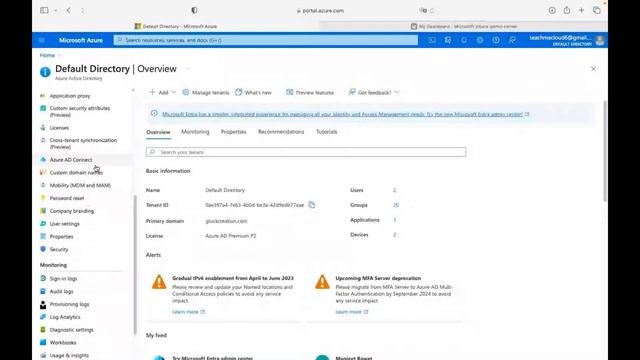The height and width of the screenshot is (360, 640).
Task: Open Cloud Shell from the top bar
Action: [x=432, y=40]
